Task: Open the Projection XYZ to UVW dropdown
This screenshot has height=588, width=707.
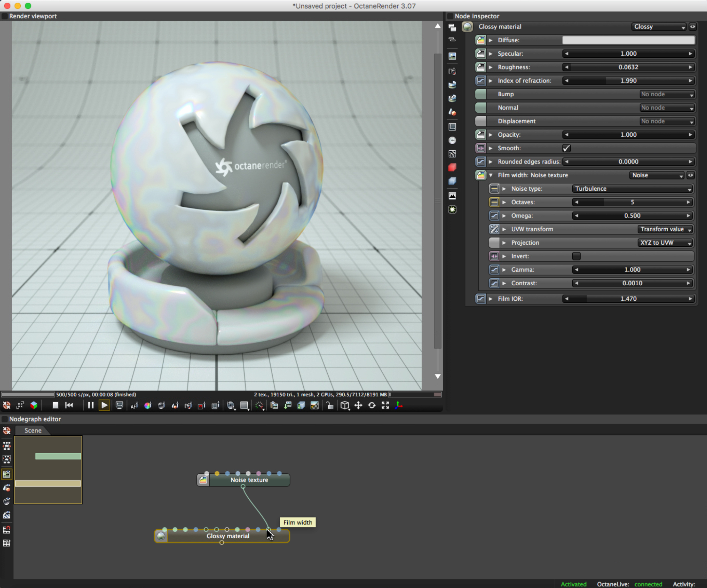Action: pos(665,243)
